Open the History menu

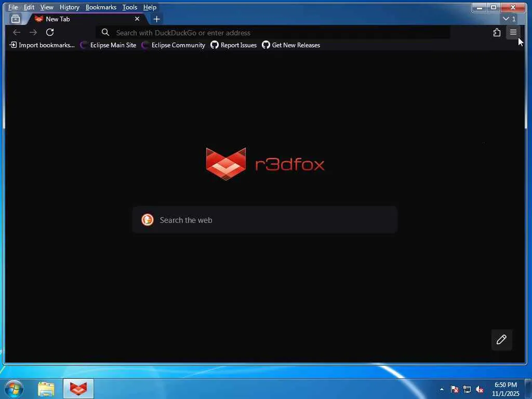(69, 7)
